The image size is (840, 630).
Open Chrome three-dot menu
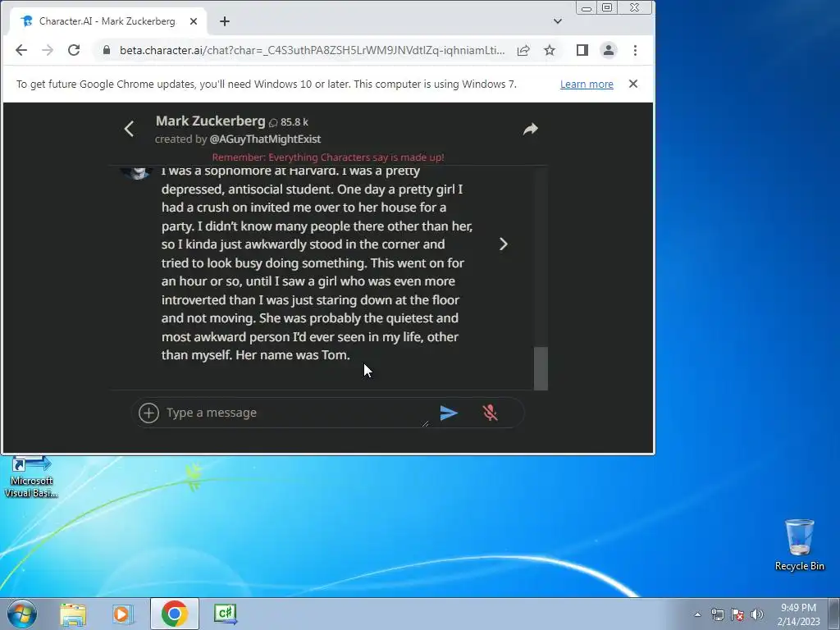(x=636, y=50)
